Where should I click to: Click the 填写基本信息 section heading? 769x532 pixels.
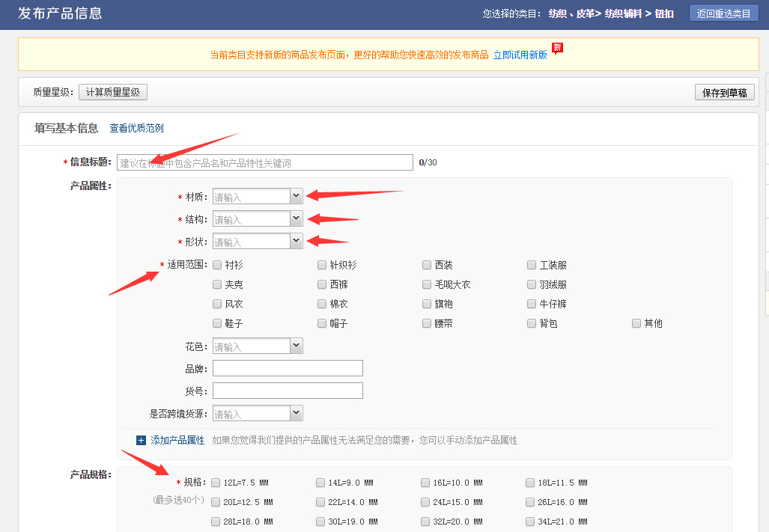click(x=66, y=129)
